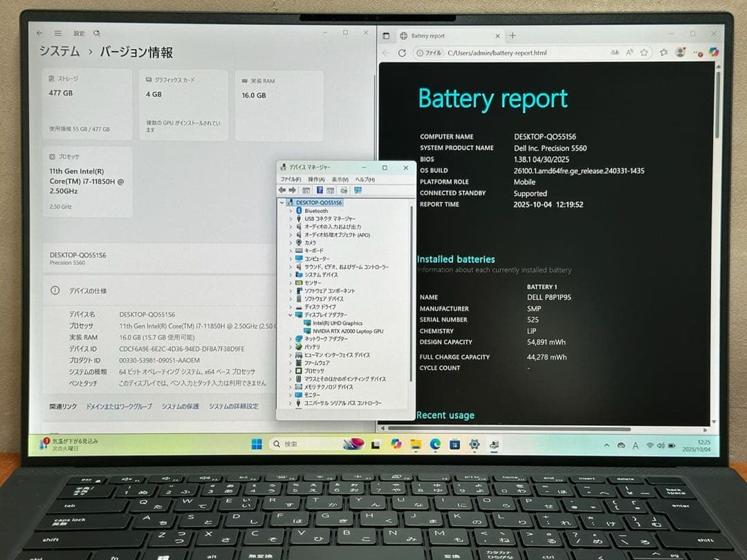747x560 pixels.
Task: Click the back arrow in Device Manager toolbar
Action: (x=282, y=189)
